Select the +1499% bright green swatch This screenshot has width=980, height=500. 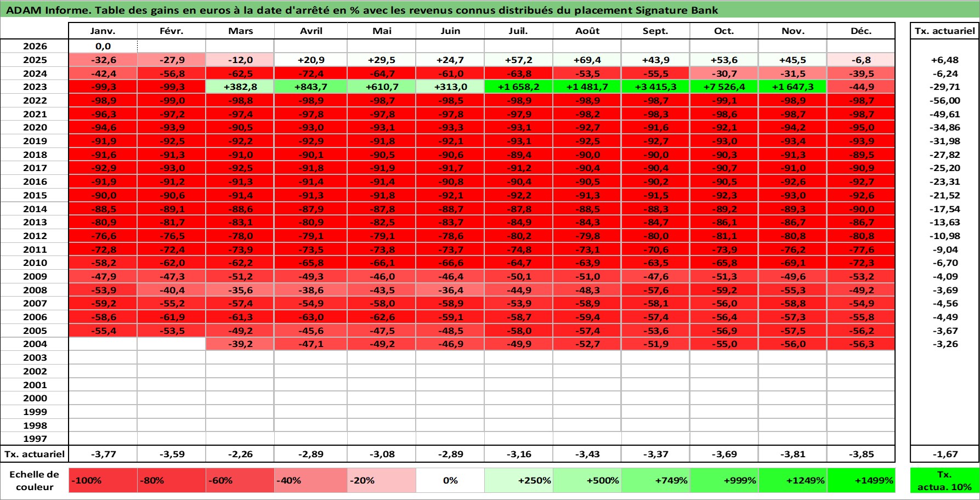tap(861, 480)
